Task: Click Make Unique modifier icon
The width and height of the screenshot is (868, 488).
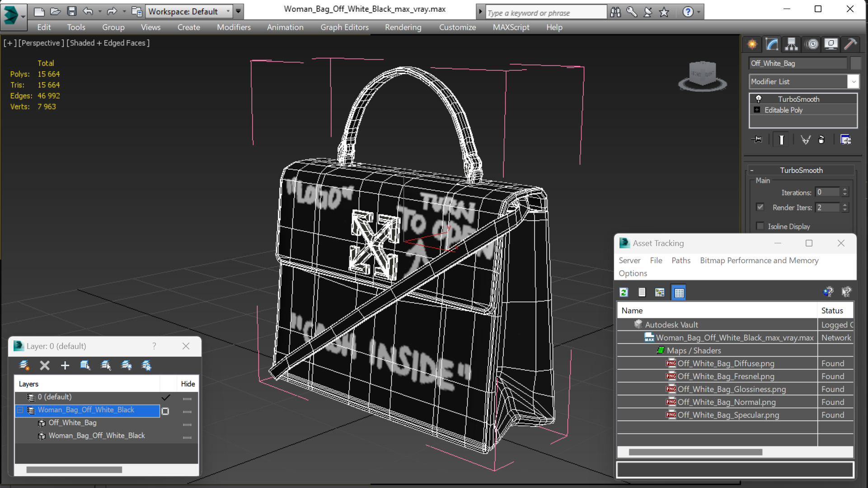Action: (x=805, y=139)
